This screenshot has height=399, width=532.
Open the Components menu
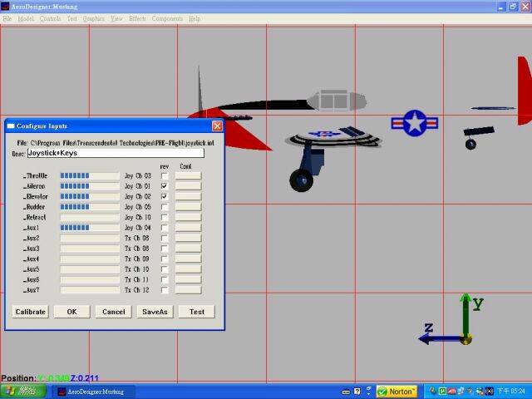pos(168,18)
